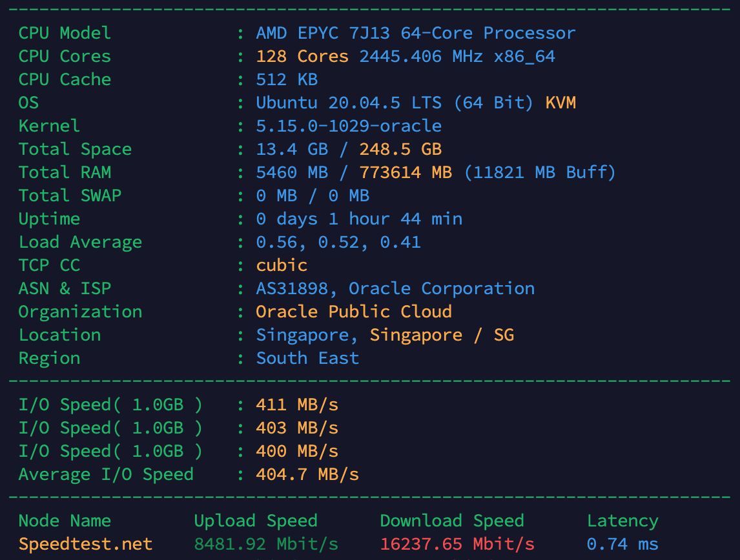Click the 16237.65 Mbit/s download speed
The image size is (740, 560).
coord(457,544)
